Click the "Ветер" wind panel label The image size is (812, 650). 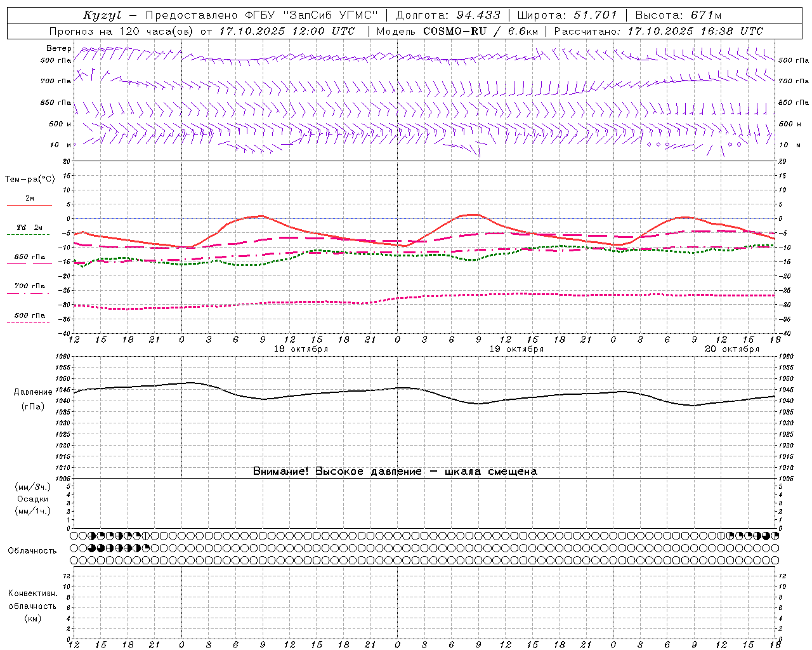[x=58, y=48]
